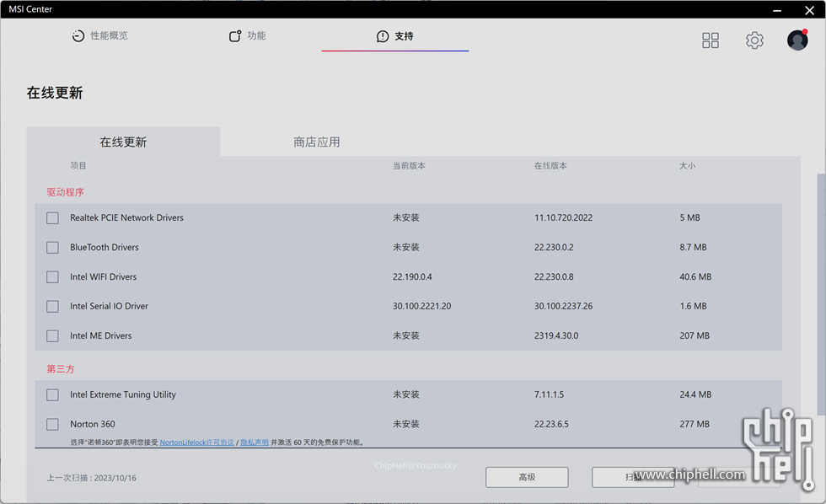Viewport: 826px width, 504px height.
Task: Click Intel WIFI online version 22.230.0.8
Action: (x=554, y=276)
